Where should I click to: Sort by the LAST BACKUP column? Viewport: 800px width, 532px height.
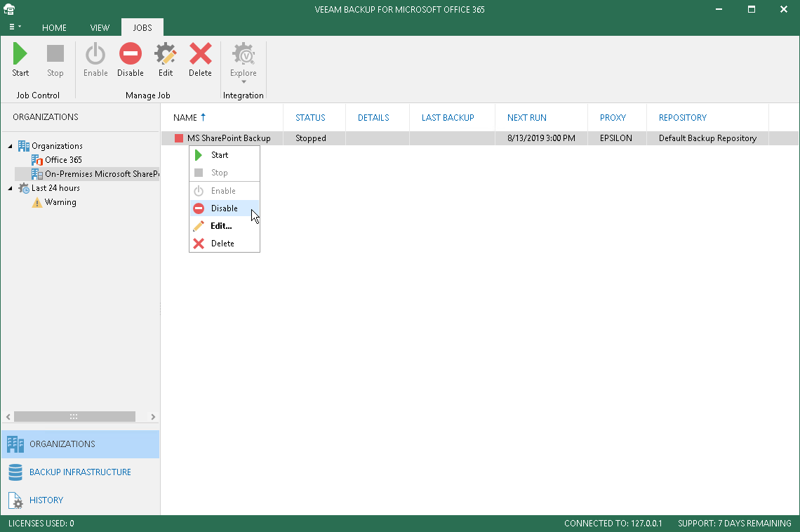[448, 118]
